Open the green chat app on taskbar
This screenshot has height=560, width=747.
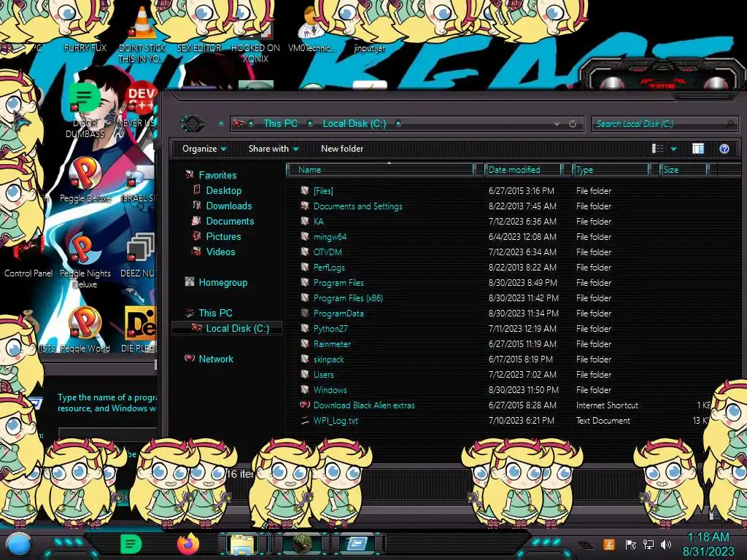(131, 544)
